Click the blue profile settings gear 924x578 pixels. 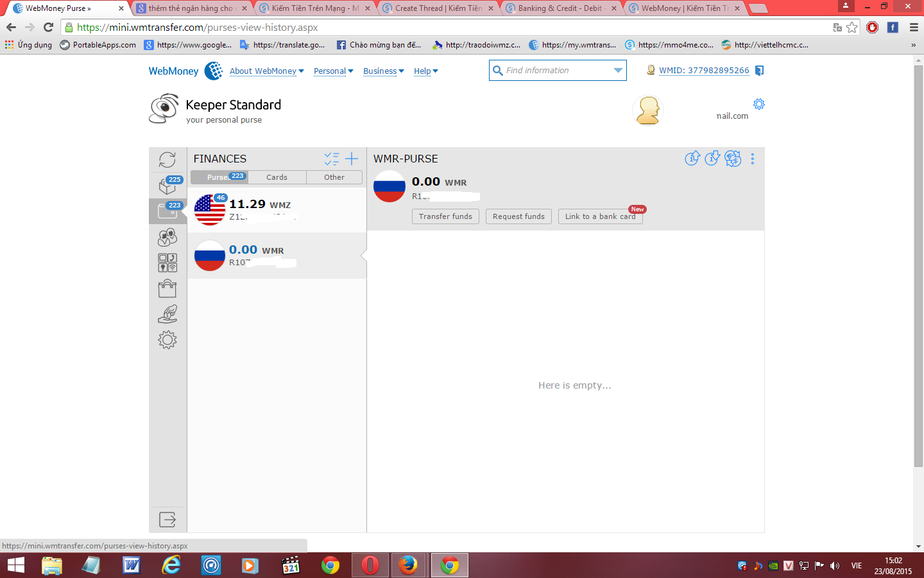(x=759, y=104)
